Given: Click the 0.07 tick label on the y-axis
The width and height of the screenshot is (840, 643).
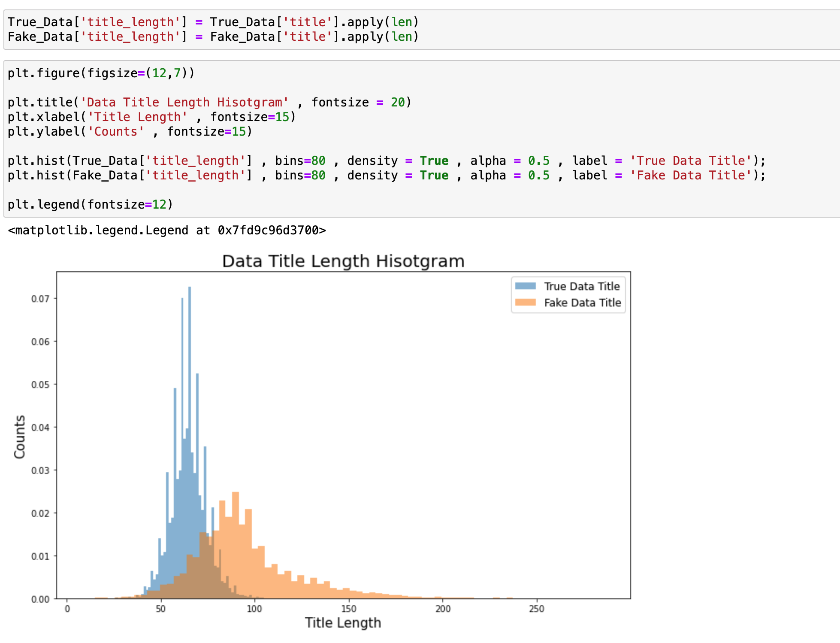Looking at the screenshot, I should (40, 299).
